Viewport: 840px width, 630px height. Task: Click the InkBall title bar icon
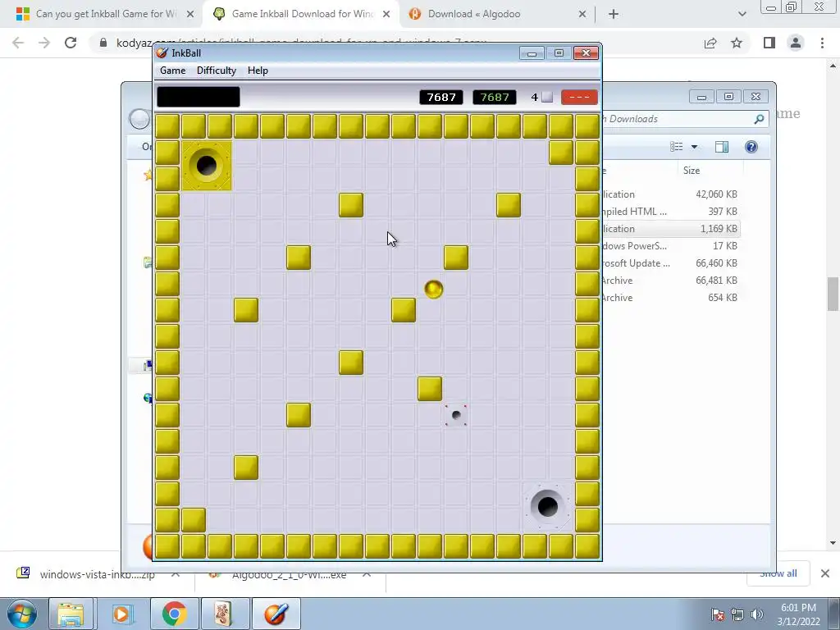[162, 52]
